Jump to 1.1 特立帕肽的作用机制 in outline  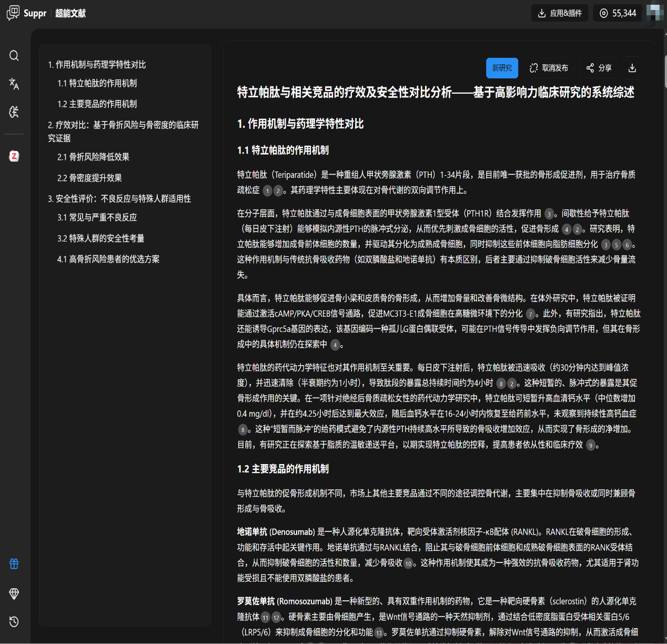97,83
